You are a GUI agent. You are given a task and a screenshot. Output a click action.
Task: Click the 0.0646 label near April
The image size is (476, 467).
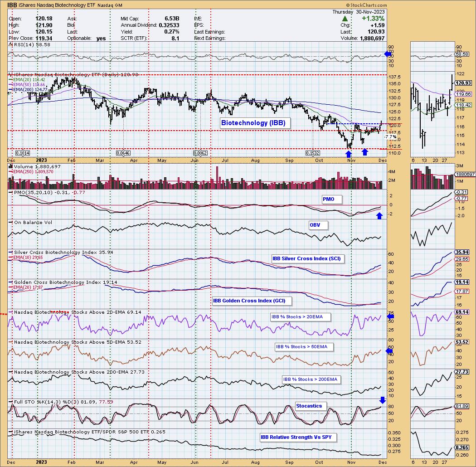pos(123,153)
